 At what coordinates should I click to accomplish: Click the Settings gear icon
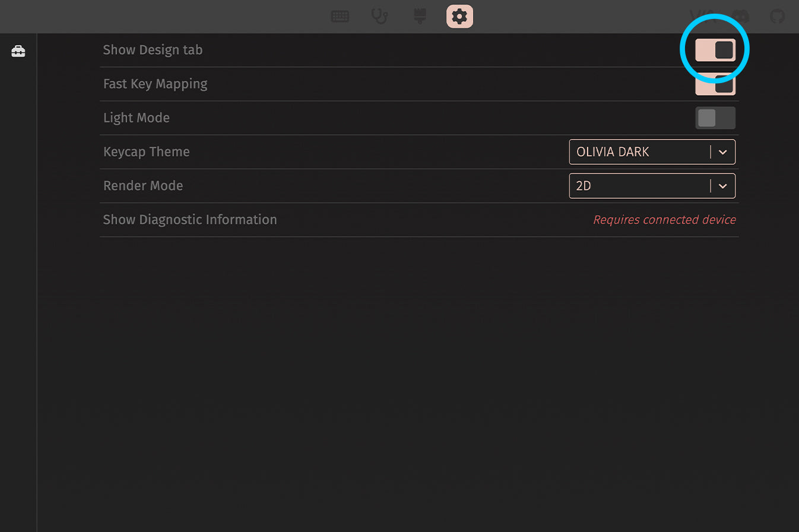point(459,17)
